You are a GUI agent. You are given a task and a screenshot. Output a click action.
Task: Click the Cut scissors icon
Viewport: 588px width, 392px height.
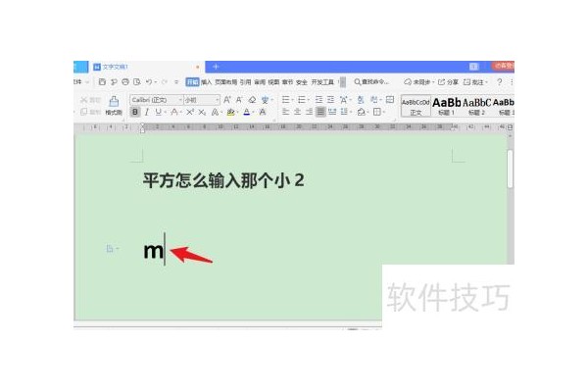tap(84, 100)
